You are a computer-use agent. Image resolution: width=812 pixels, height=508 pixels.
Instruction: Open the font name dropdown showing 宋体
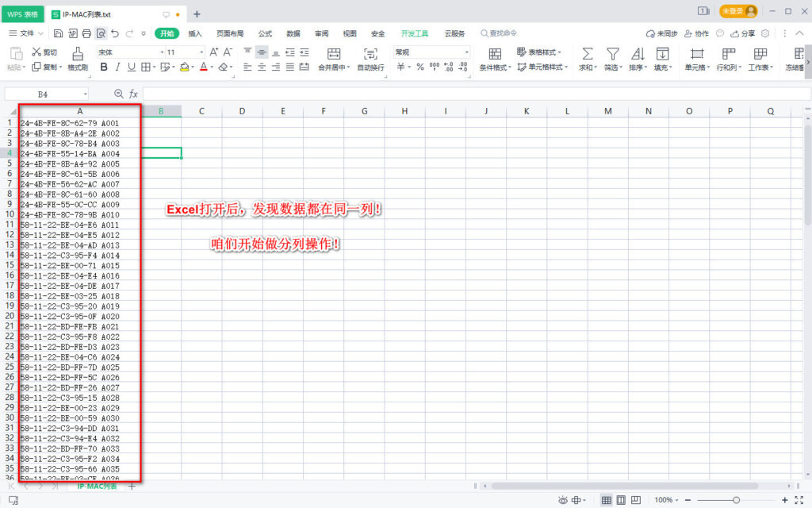pos(161,51)
